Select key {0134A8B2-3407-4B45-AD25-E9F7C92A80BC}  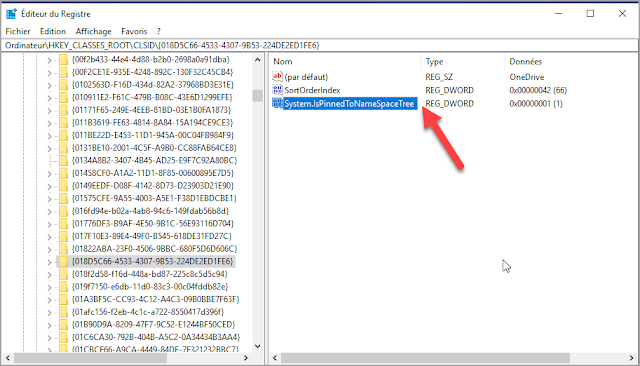click(154, 160)
